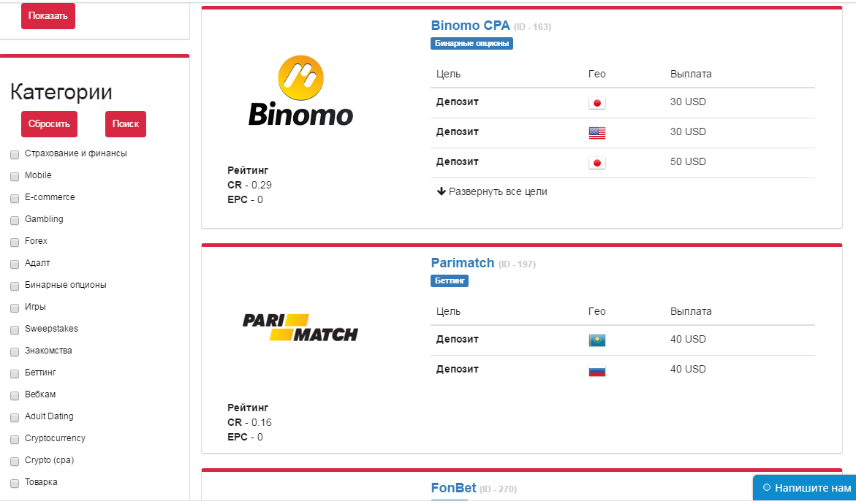Image resolution: width=856 pixels, height=504 pixels.
Task: Click the Kazakhstan flag in Parimatch offer
Action: coord(596,340)
